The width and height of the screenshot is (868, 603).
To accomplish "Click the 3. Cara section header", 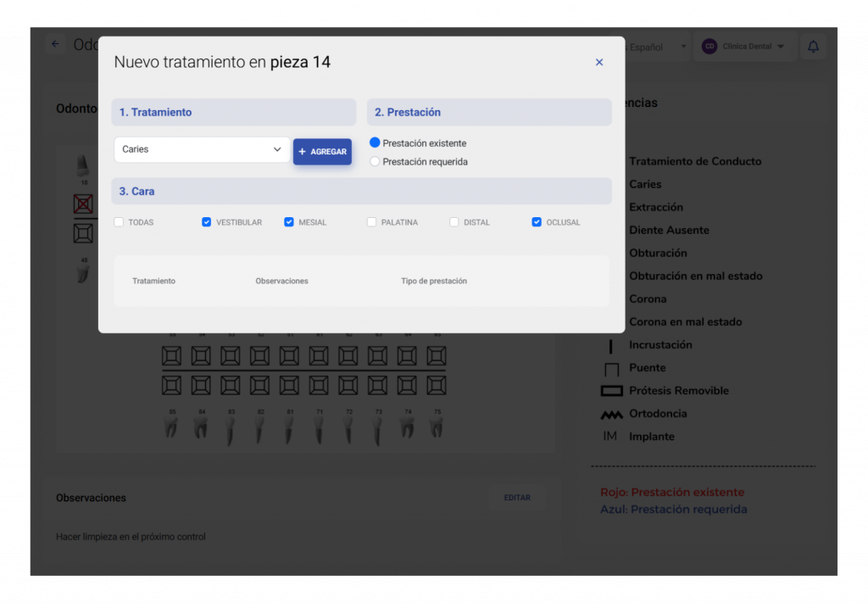I will (x=361, y=192).
